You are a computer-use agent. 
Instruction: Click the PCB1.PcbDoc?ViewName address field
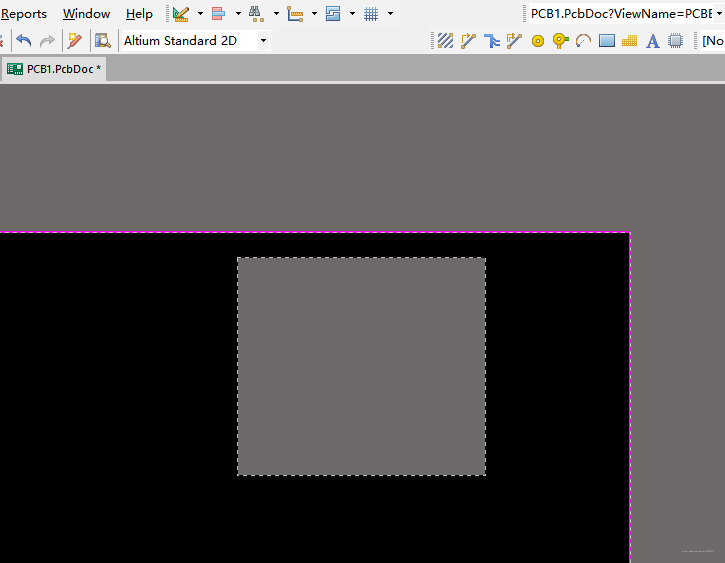(x=621, y=14)
